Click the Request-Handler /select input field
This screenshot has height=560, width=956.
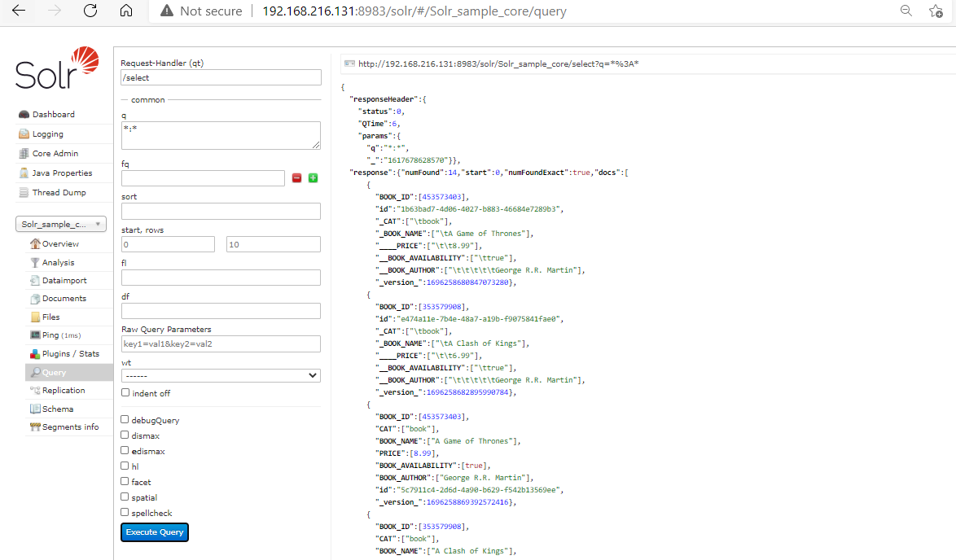221,77
